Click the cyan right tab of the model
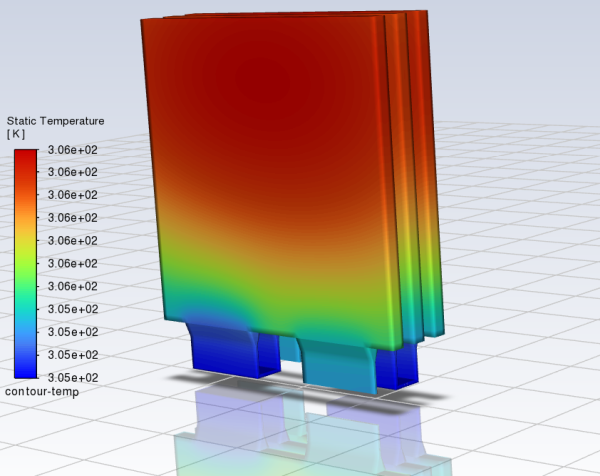Screen dimensions: 600x476 (338, 367)
